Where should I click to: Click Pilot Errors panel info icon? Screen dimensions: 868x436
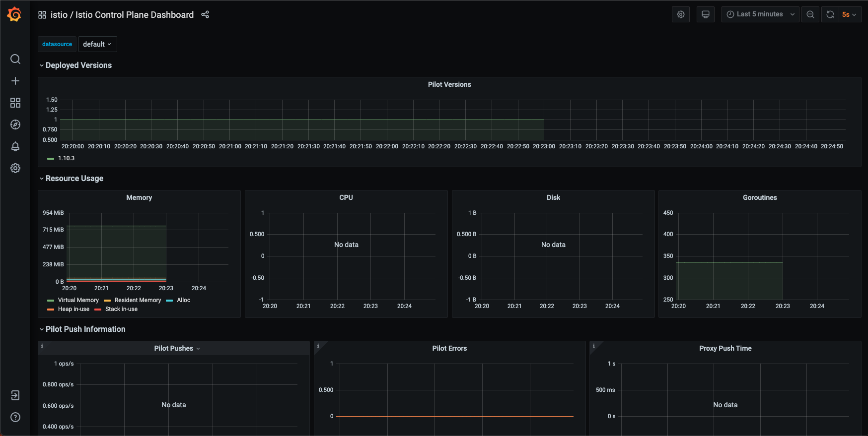318,346
